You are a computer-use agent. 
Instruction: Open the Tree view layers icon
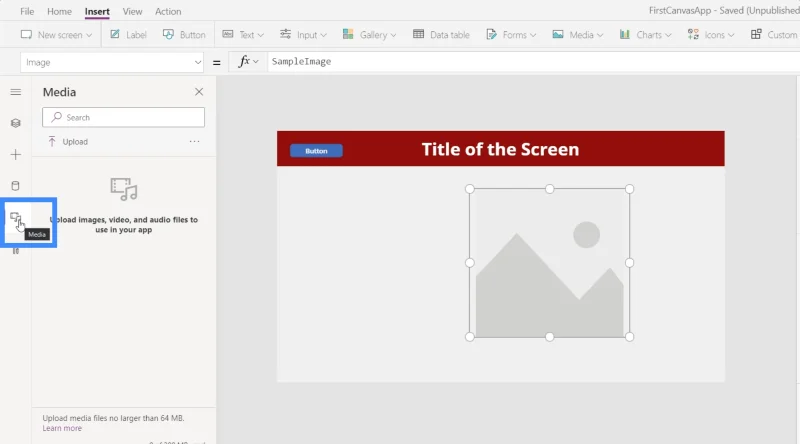[x=16, y=123]
